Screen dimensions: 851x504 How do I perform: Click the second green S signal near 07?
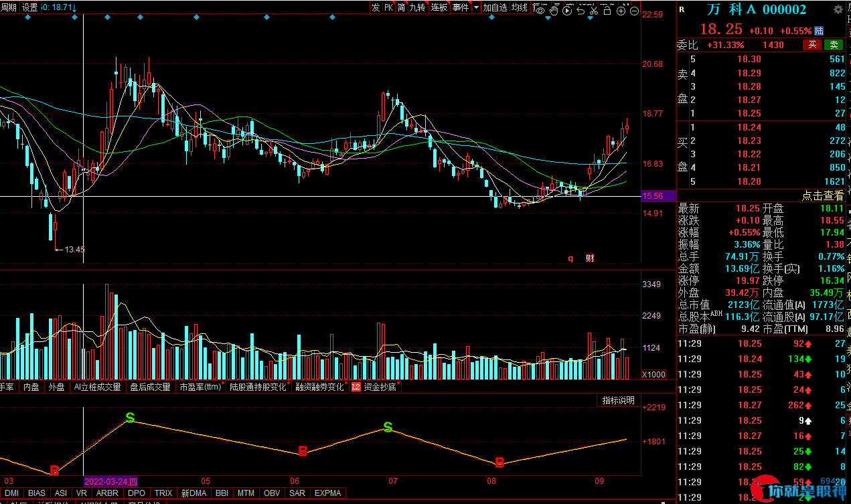tap(387, 427)
